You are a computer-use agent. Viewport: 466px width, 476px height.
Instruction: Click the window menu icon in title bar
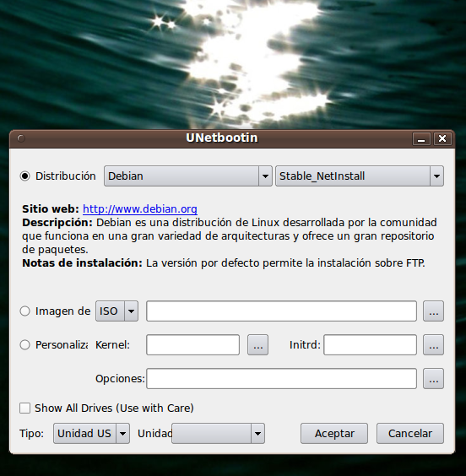point(20,138)
